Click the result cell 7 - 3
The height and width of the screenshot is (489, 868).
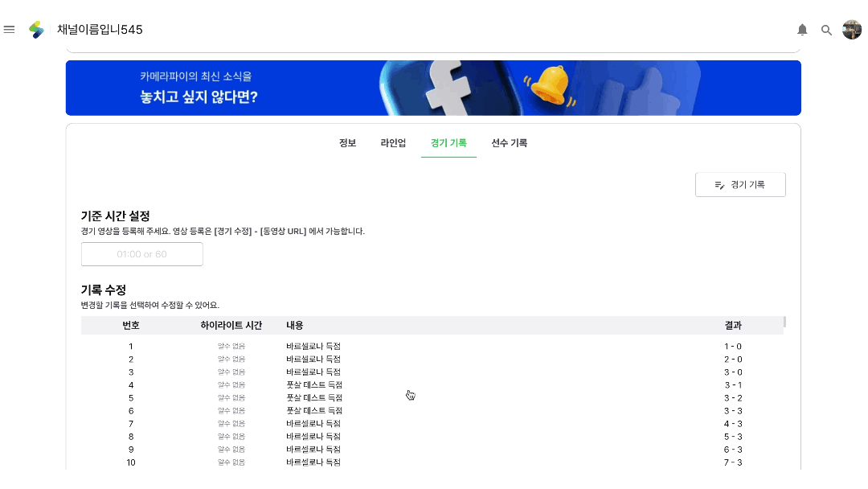tap(733, 462)
